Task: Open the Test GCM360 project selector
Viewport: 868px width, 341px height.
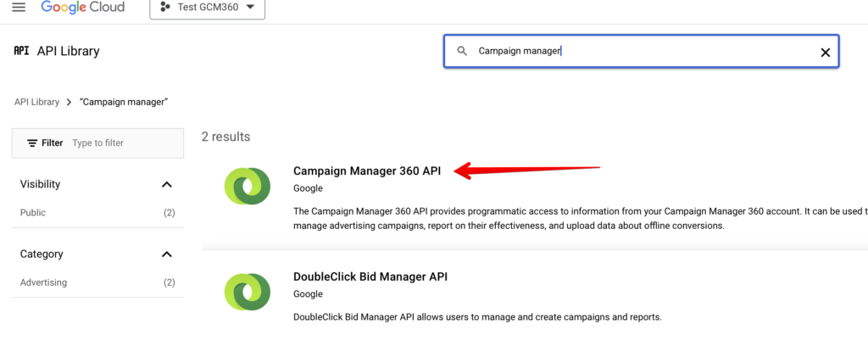Action: click(x=207, y=8)
